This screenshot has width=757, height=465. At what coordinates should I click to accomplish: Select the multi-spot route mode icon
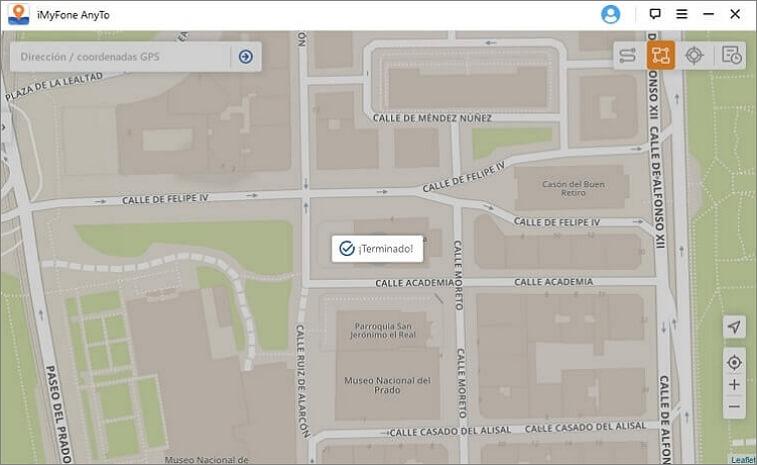pos(660,56)
